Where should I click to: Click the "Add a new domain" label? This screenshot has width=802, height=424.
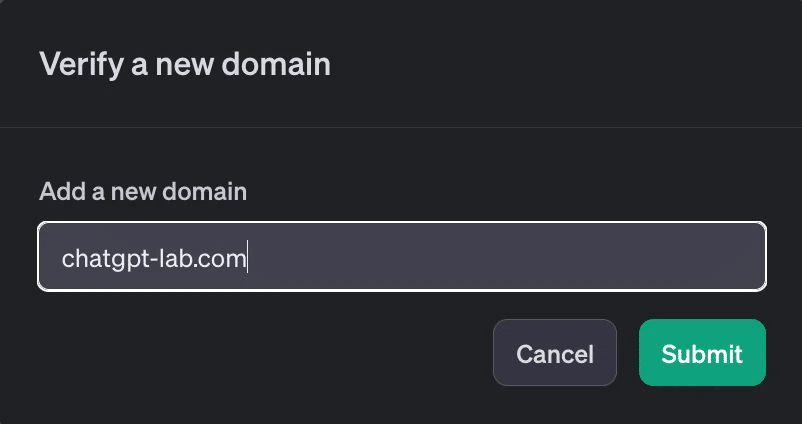pyautogui.click(x=143, y=190)
